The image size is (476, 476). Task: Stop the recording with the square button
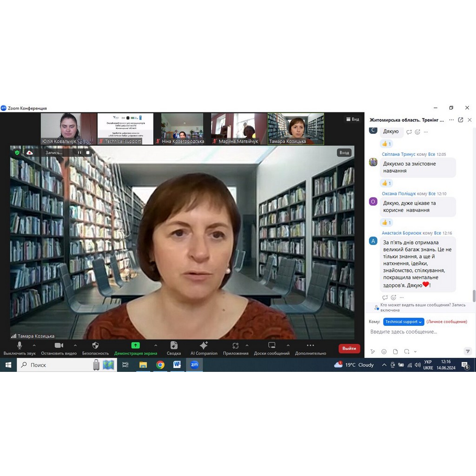(x=87, y=152)
